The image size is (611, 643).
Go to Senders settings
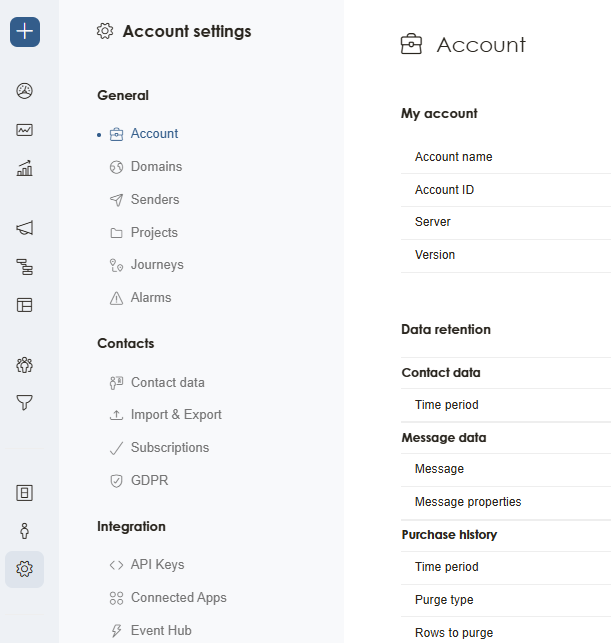point(155,200)
